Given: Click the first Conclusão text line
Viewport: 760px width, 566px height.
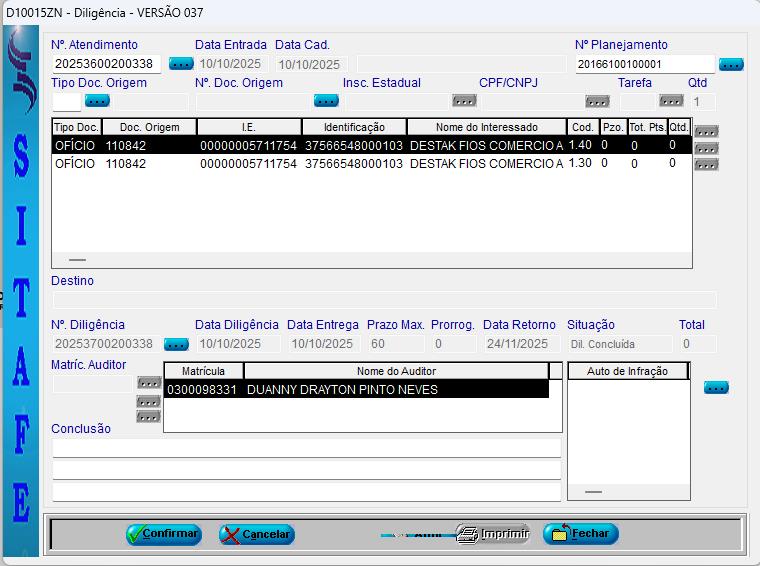Looking at the screenshot, I should (306, 448).
